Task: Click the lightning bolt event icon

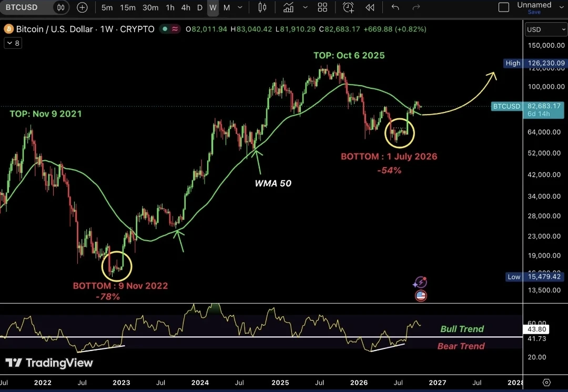Action: 420,282
